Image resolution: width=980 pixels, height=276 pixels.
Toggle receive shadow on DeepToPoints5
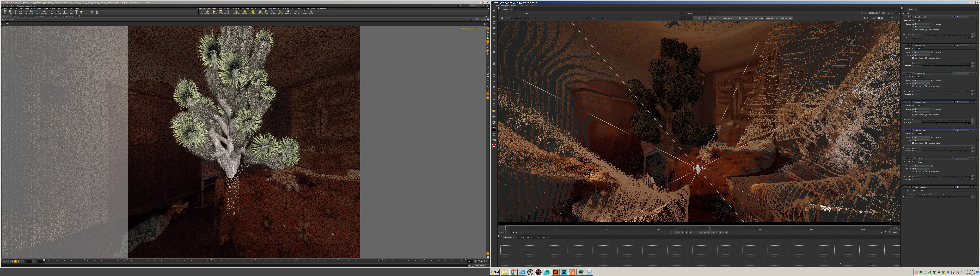tap(926, 87)
